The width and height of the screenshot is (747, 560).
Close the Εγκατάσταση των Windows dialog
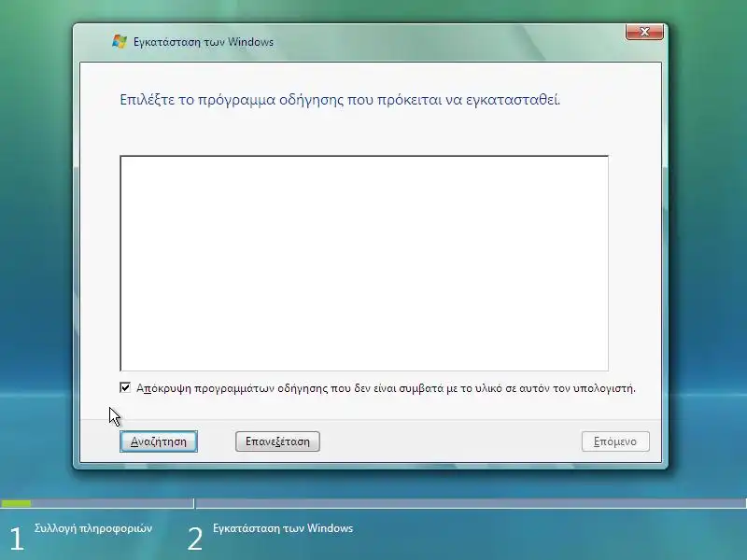point(644,32)
